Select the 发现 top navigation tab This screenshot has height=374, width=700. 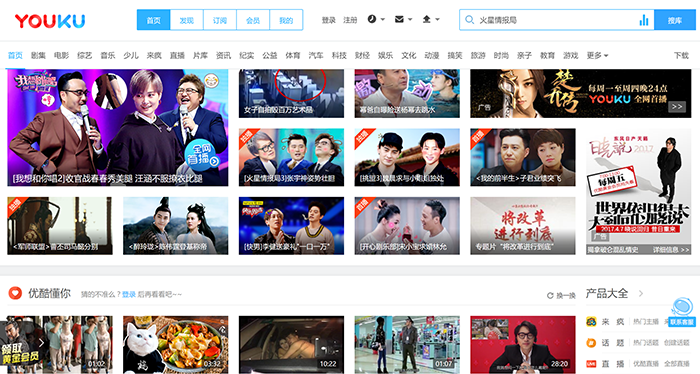coord(187,20)
